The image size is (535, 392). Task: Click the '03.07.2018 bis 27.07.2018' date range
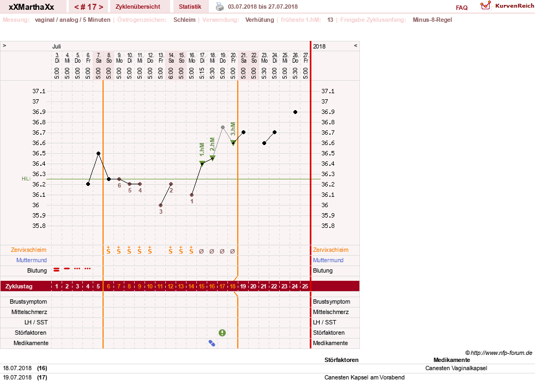tap(263, 7)
